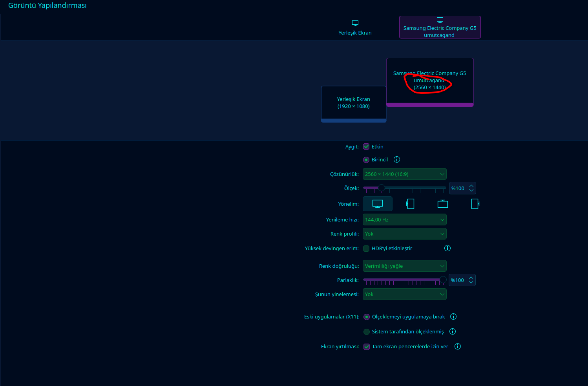Select the Samsung G5 (2560 × 1440) monitor box
The image size is (588, 386).
[430, 82]
